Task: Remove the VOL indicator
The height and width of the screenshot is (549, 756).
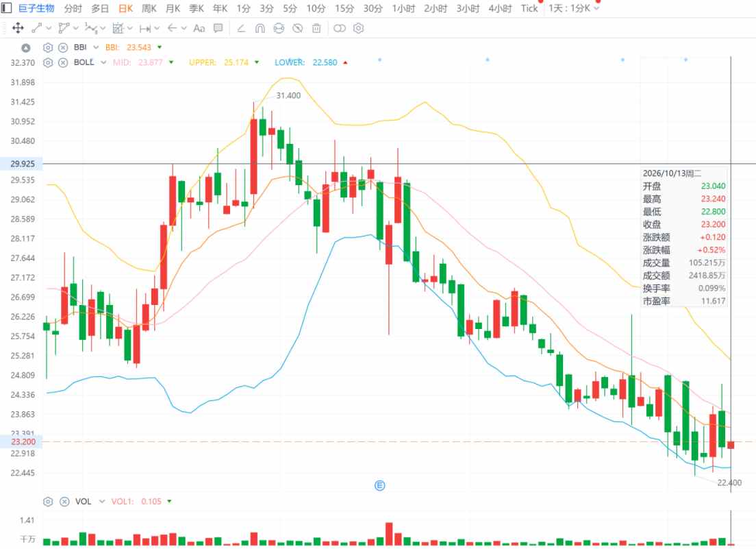Action: click(x=64, y=502)
